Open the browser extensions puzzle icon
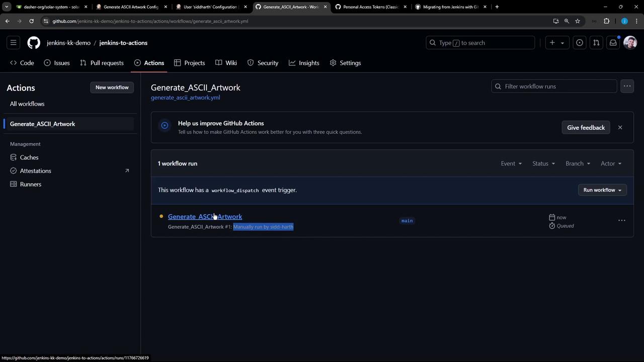 coord(606,21)
